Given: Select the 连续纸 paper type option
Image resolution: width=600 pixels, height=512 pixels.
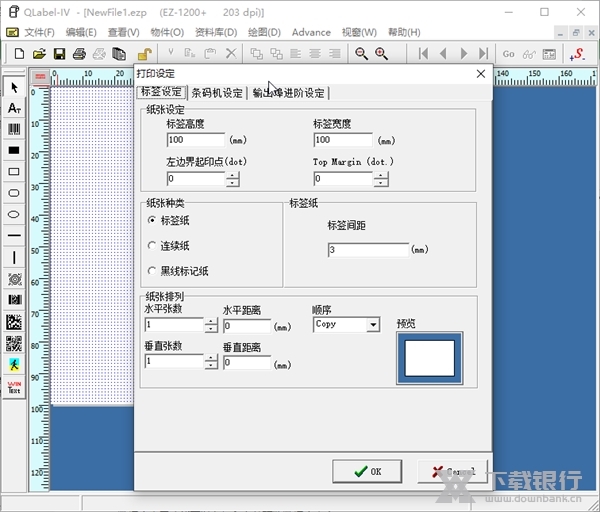Looking at the screenshot, I should click(x=152, y=245).
